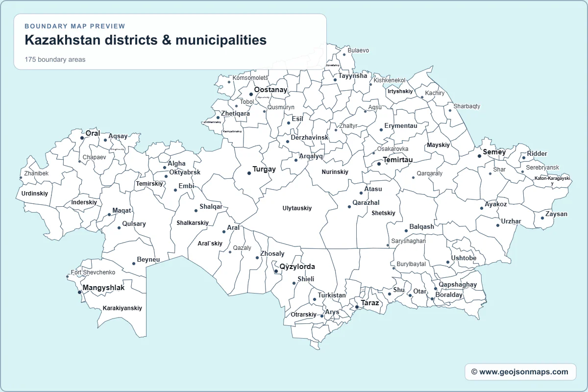Click the Komsomolets label
Screen dimensions: 588x392
click(250, 78)
